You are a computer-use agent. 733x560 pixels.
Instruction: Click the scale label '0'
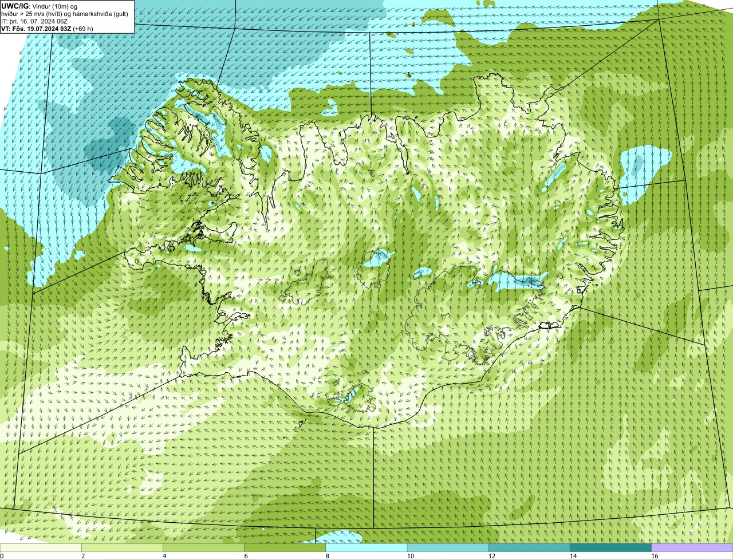pos(2,556)
